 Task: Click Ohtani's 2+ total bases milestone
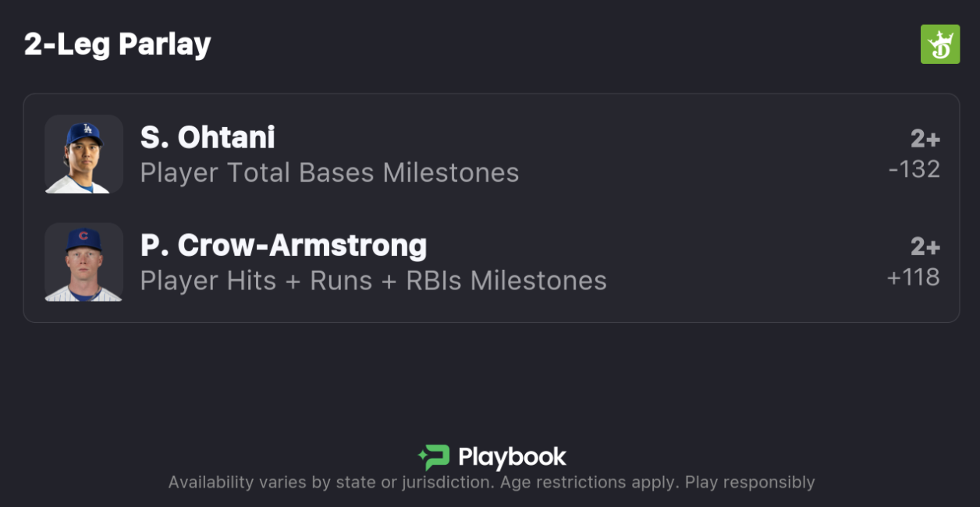pos(925,139)
